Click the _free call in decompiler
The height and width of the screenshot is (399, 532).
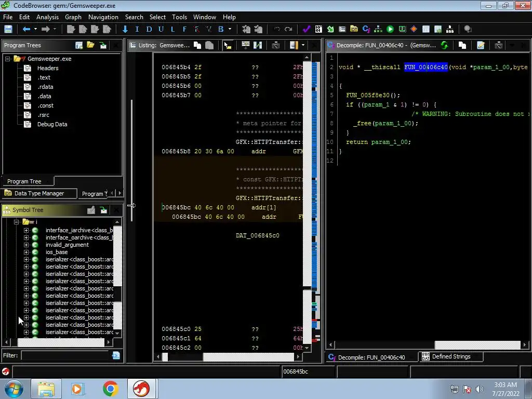[x=362, y=124]
